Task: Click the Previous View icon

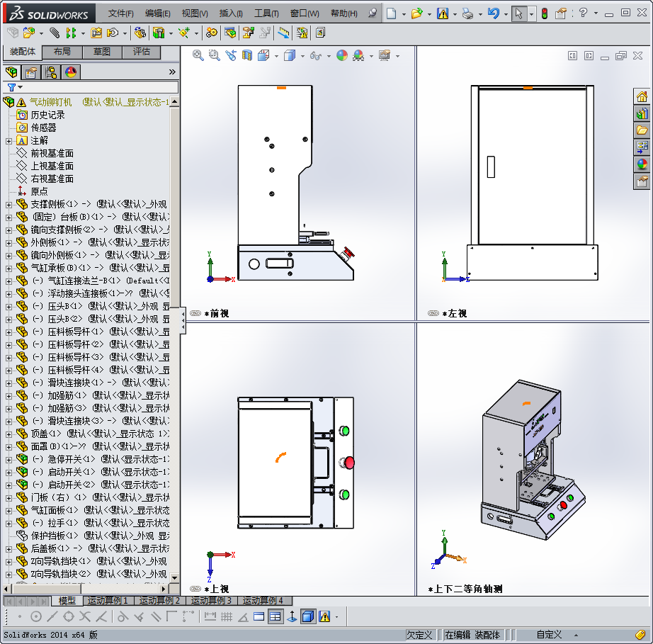Action: pyautogui.click(x=231, y=55)
